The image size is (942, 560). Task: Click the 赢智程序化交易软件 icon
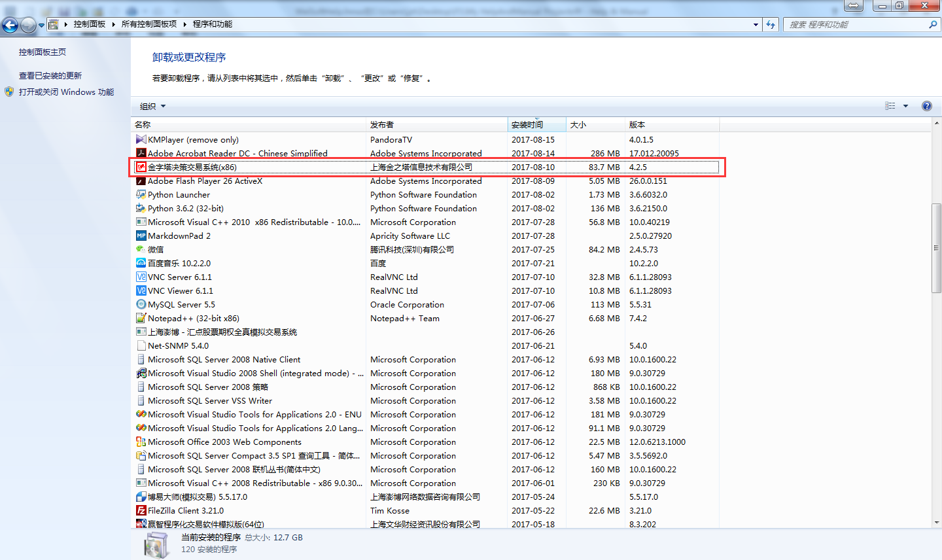point(141,524)
